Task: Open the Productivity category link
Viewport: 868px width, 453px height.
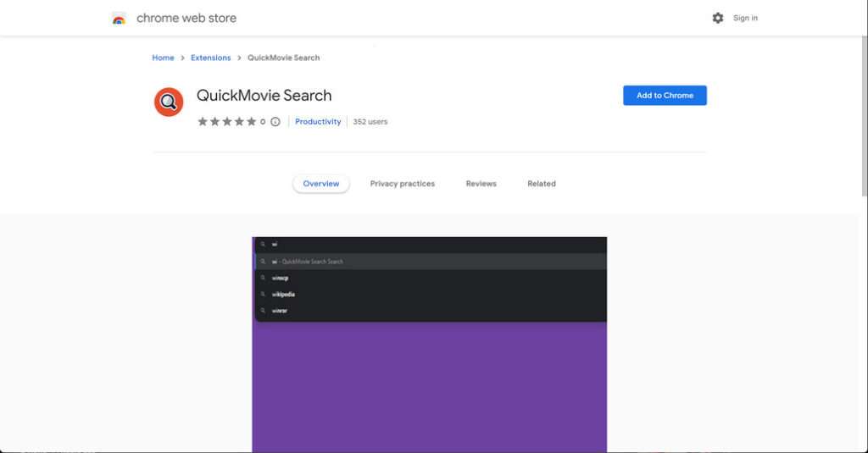Action: 318,122
